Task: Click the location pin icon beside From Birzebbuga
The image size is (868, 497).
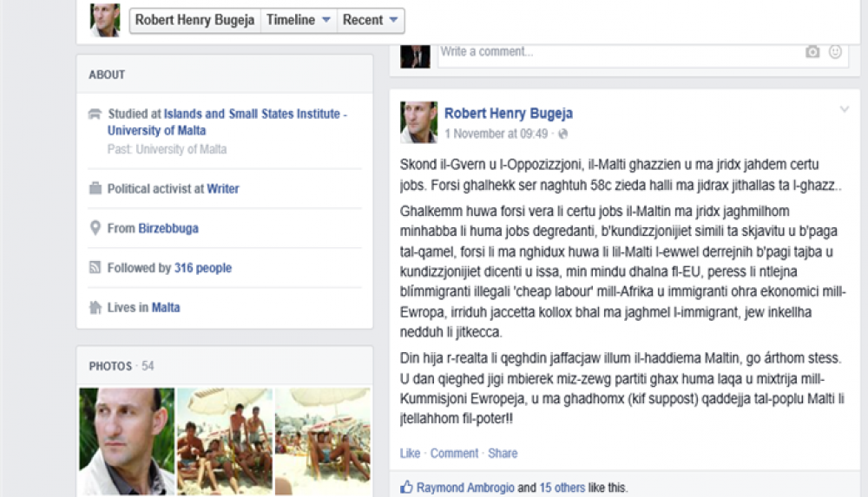Action: point(95,228)
